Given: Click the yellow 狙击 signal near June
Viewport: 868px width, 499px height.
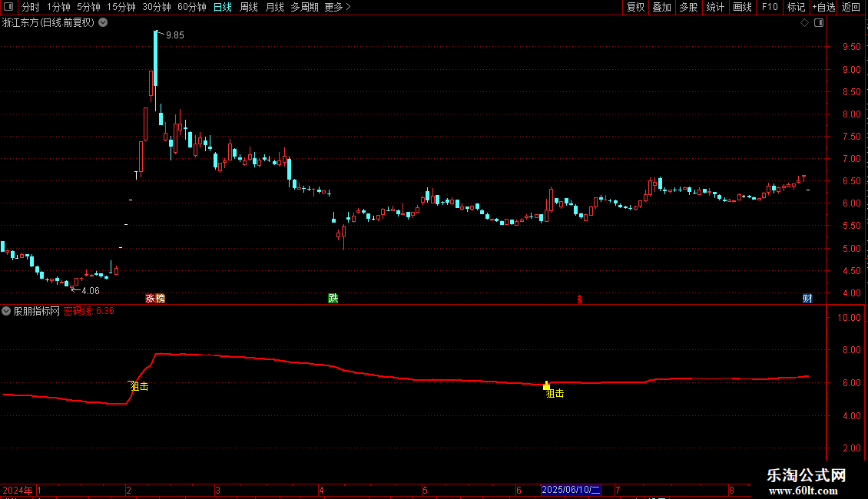Looking at the screenshot, I should click(555, 393).
